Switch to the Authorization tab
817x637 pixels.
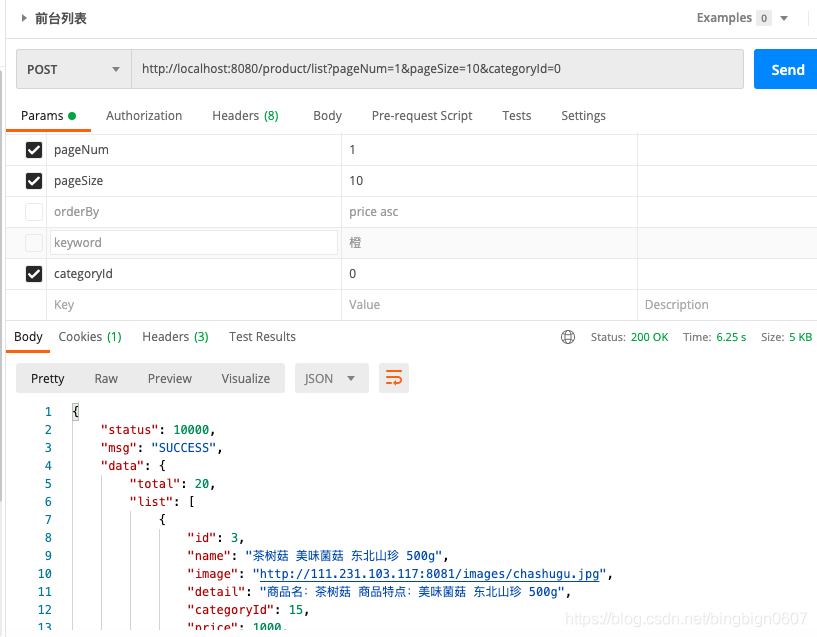pyautogui.click(x=144, y=116)
